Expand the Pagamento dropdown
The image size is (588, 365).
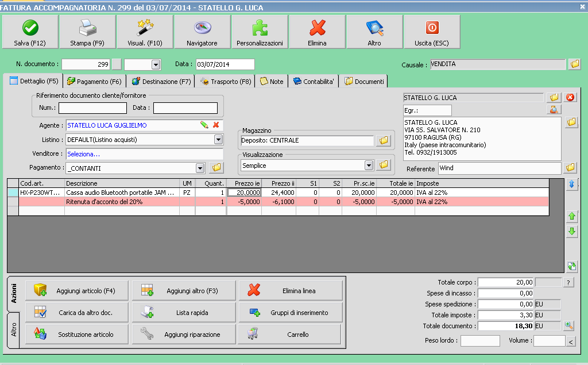tap(200, 168)
